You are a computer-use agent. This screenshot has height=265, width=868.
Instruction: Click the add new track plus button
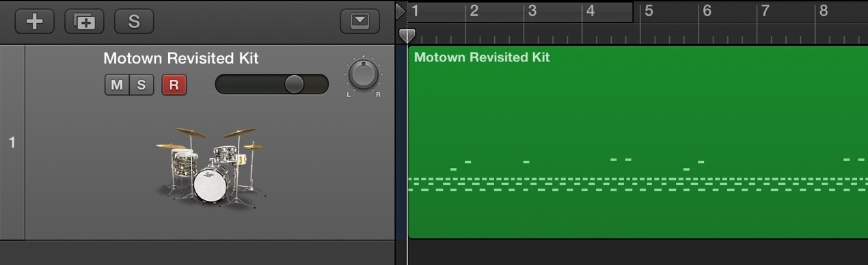pos(34,21)
